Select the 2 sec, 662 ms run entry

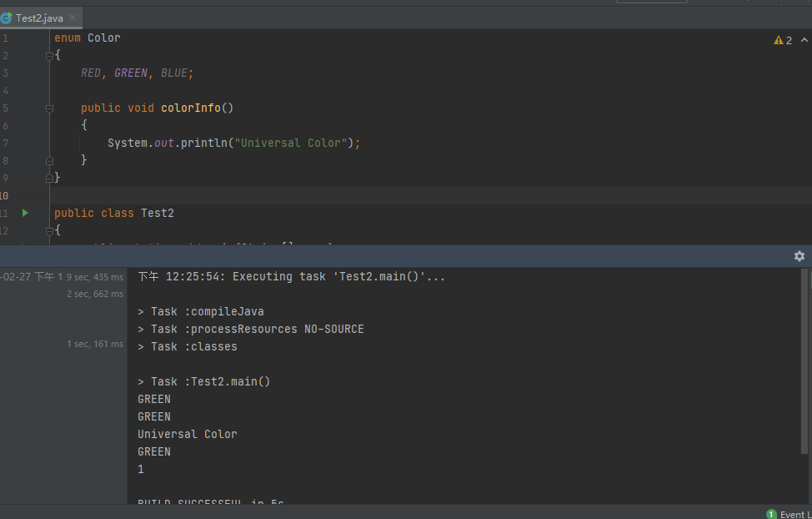click(x=94, y=294)
